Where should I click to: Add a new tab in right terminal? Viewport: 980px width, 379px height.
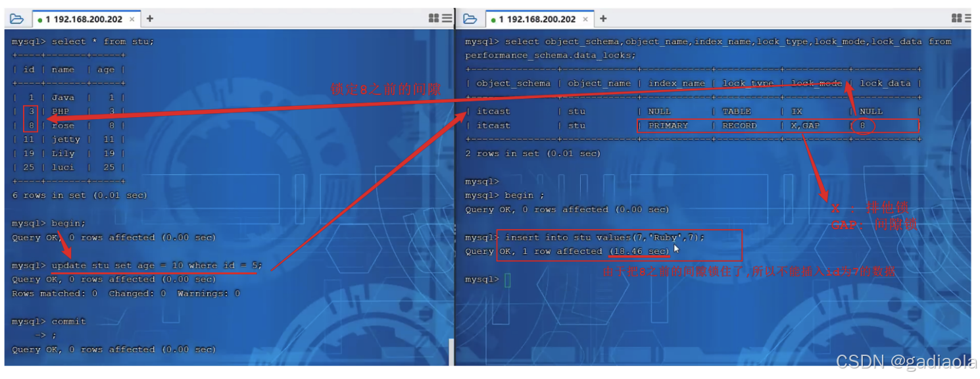(x=603, y=18)
